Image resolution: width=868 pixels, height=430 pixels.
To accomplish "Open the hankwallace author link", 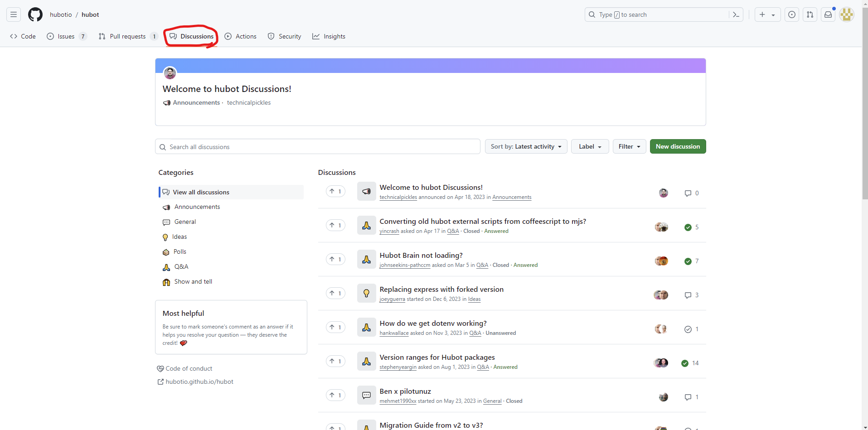I will click(x=394, y=333).
